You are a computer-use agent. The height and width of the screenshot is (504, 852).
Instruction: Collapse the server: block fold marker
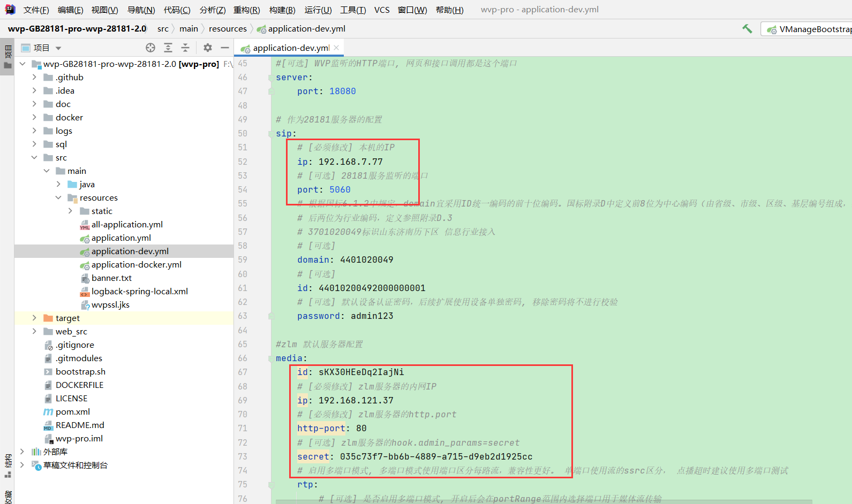[272, 78]
